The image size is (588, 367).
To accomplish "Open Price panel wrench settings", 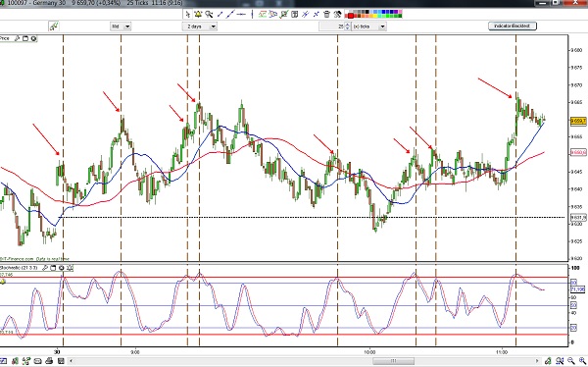I will click(17, 38).
